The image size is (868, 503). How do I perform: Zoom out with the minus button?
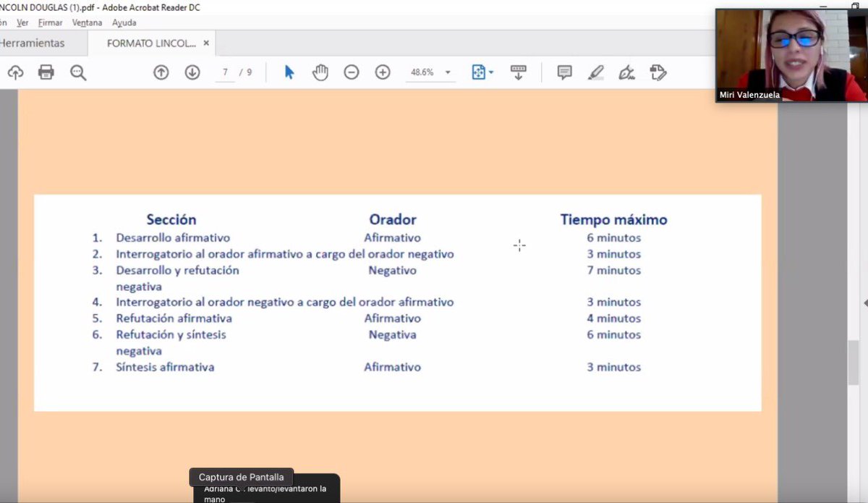coord(352,72)
